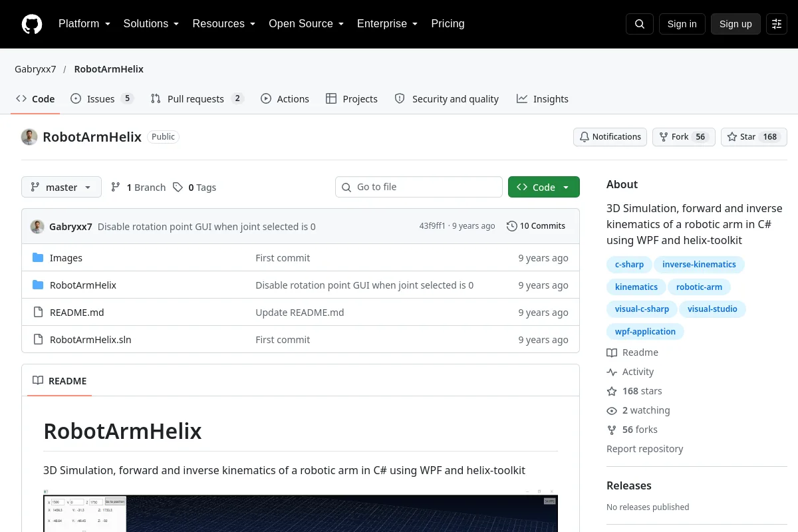
Task: Open the master branch selector
Action: click(61, 188)
